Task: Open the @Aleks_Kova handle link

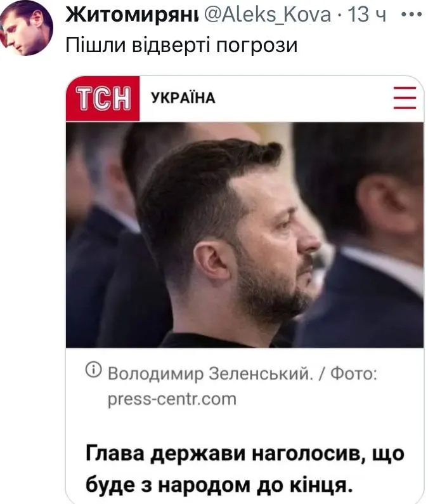Action: [268, 15]
